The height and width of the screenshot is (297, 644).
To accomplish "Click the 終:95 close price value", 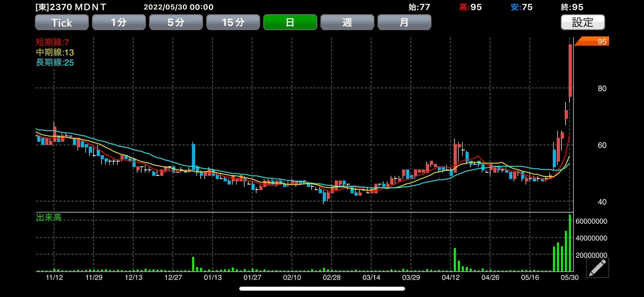I will 572,7.
